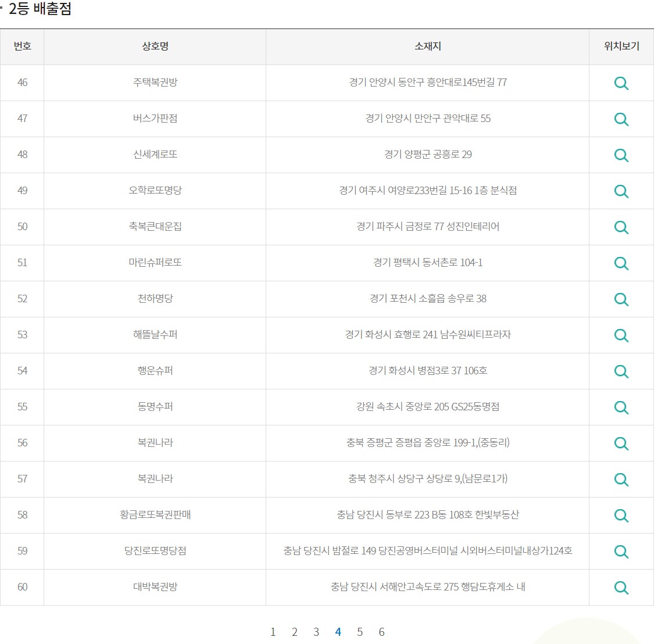Open location view for 대박복권방
The width and height of the screenshot is (654, 644).
click(x=621, y=587)
